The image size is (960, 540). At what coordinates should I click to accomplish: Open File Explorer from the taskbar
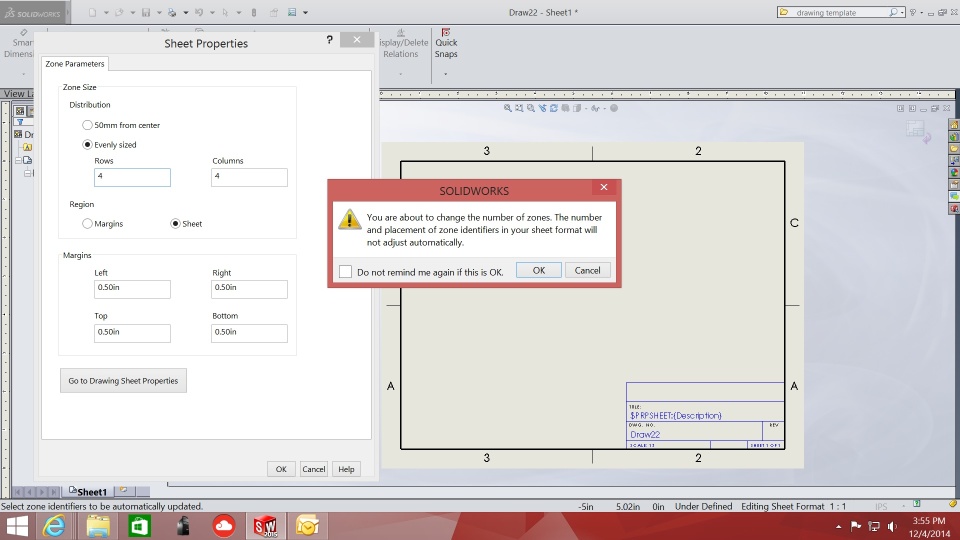click(x=97, y=526)
